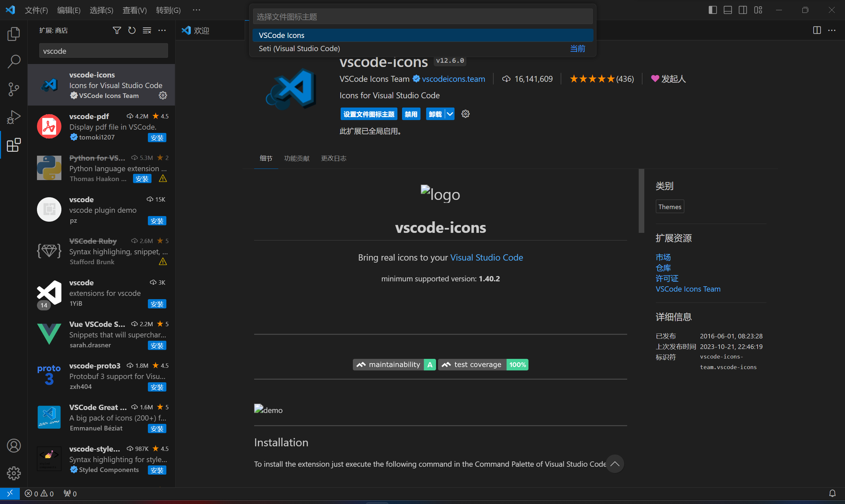The image size is (845, 504).
Task: Open notifications bell in status bar
Action: [x=832, y=493]
